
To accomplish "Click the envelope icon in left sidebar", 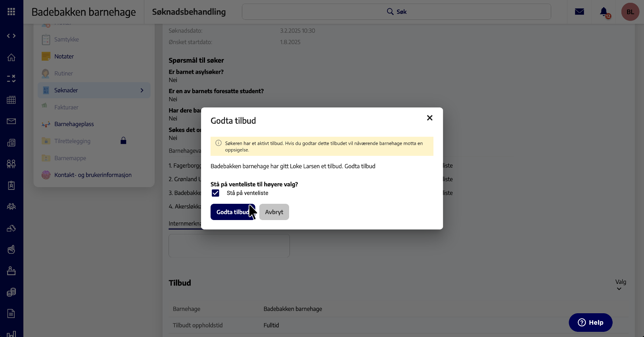I will coord(11,121).
